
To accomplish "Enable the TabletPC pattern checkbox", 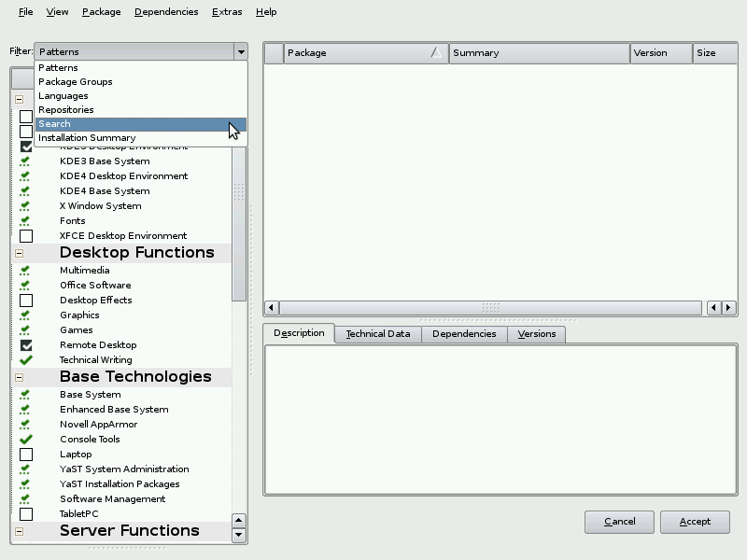I will coord(26,514).
